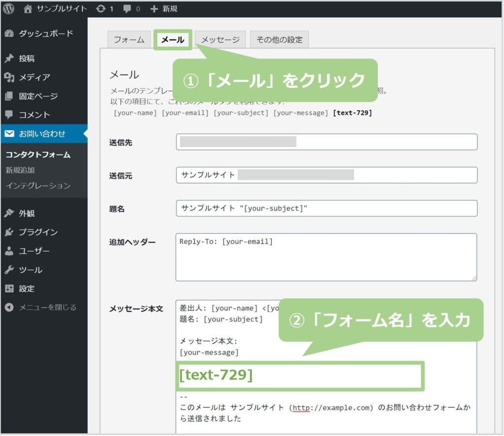Click into the 追加ヘッダー textarea
This screenshot has width=504, height=436.
coord(326,257)
